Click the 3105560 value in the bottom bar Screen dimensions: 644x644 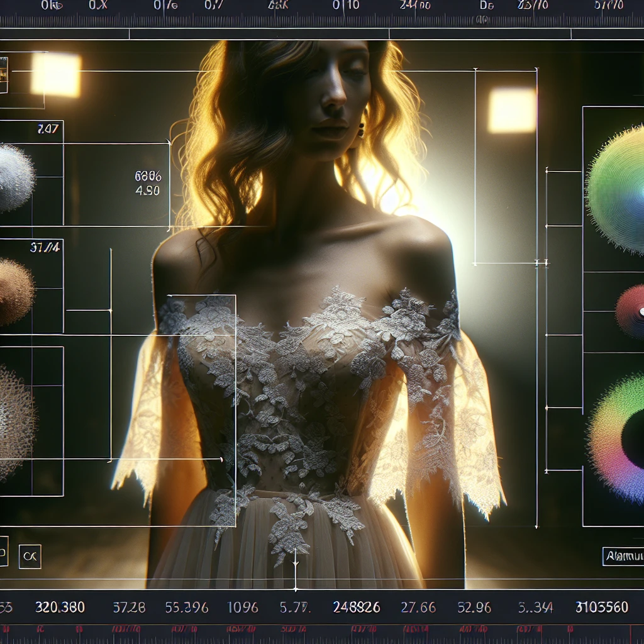click(x=602, y=607)
